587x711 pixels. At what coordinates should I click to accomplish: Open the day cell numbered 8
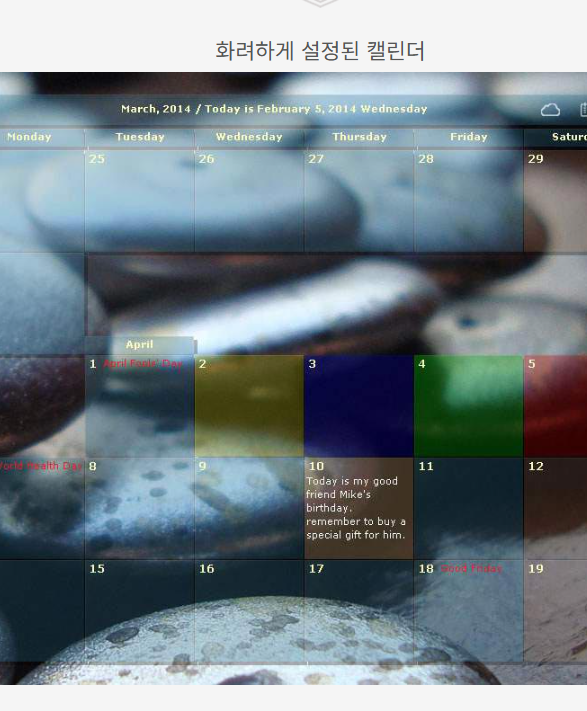140,508
